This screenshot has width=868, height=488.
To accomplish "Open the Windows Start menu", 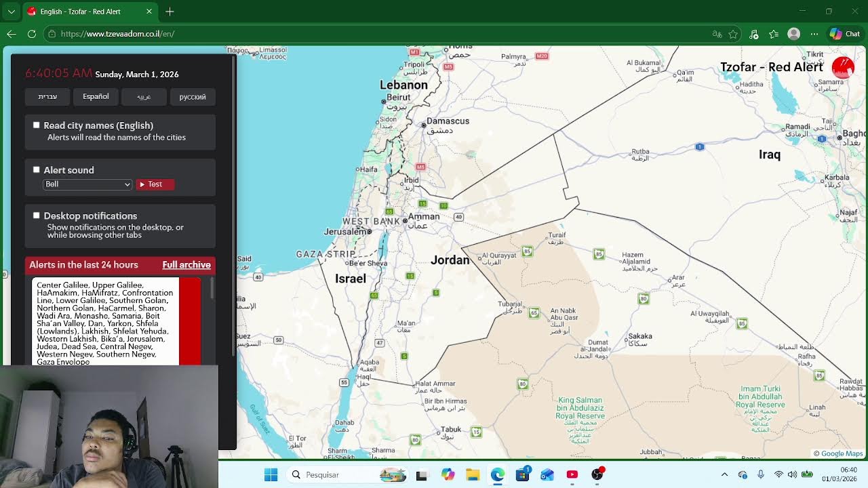I will [271, 475].
